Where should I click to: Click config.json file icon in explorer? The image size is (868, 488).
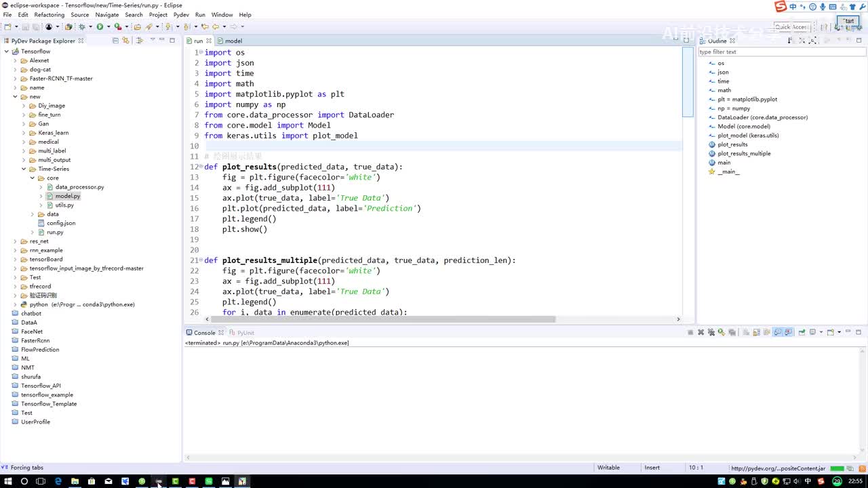click(41, 223)
